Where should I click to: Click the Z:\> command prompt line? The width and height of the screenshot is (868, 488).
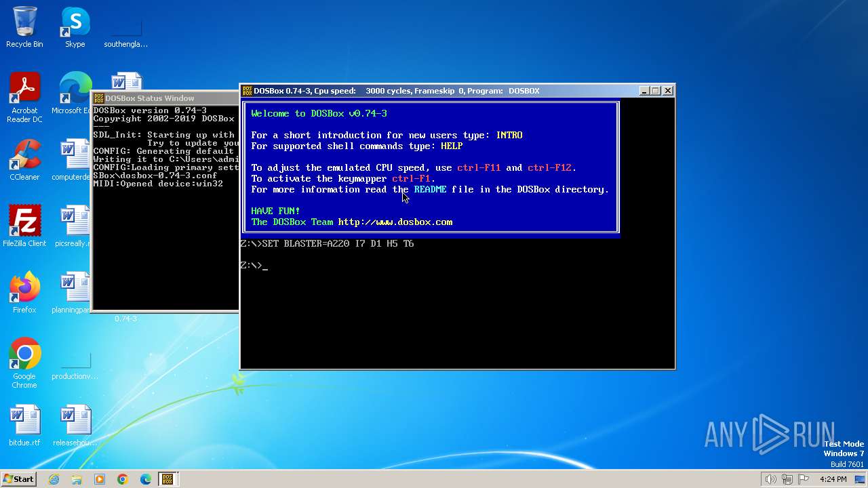pyautogui.click(x=254, y=265)
